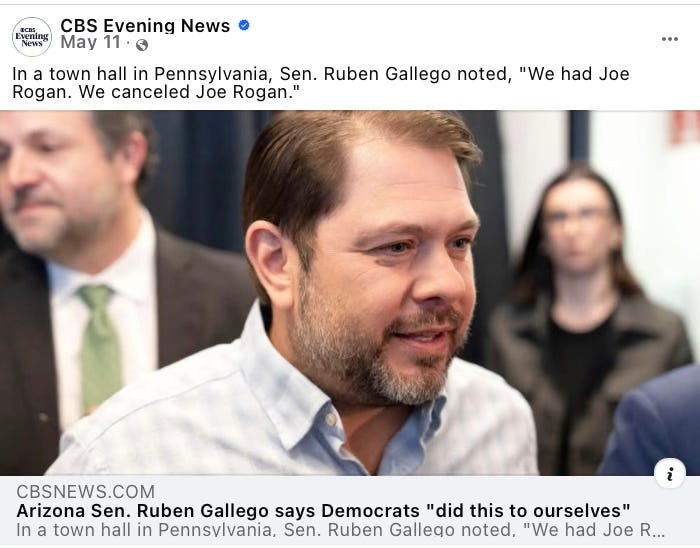Open the article preview photo of the senator

(x=350, y=293)
